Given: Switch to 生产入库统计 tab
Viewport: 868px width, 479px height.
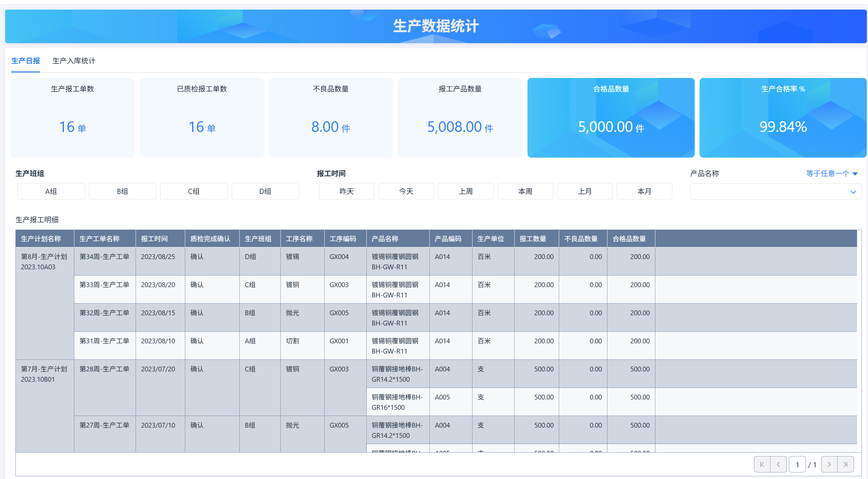Looking at the screenshot, I should point(74,61).
